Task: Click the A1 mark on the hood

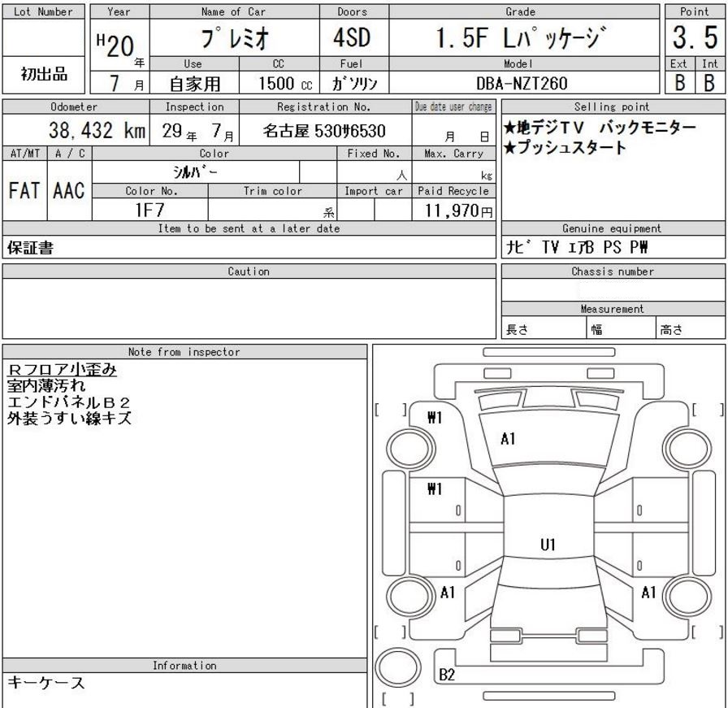Action: click(508, 439)
